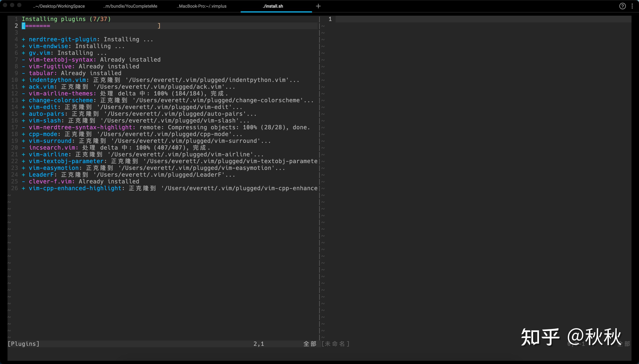Click line 1 of the empty right pane

483,19
